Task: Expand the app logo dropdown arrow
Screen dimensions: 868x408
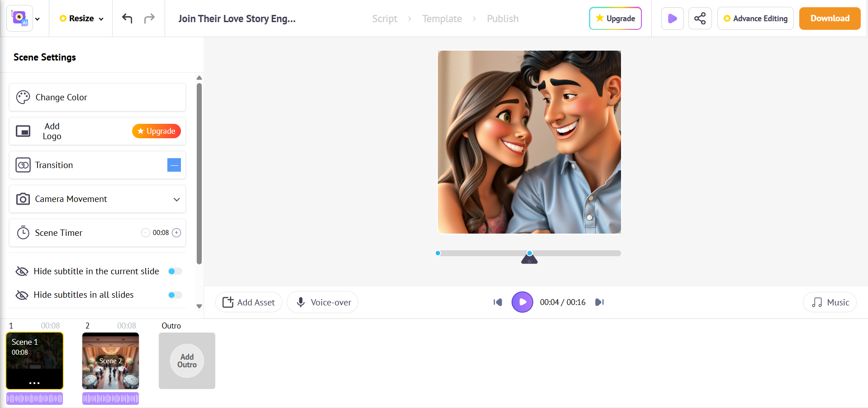Action: point(38,19)
